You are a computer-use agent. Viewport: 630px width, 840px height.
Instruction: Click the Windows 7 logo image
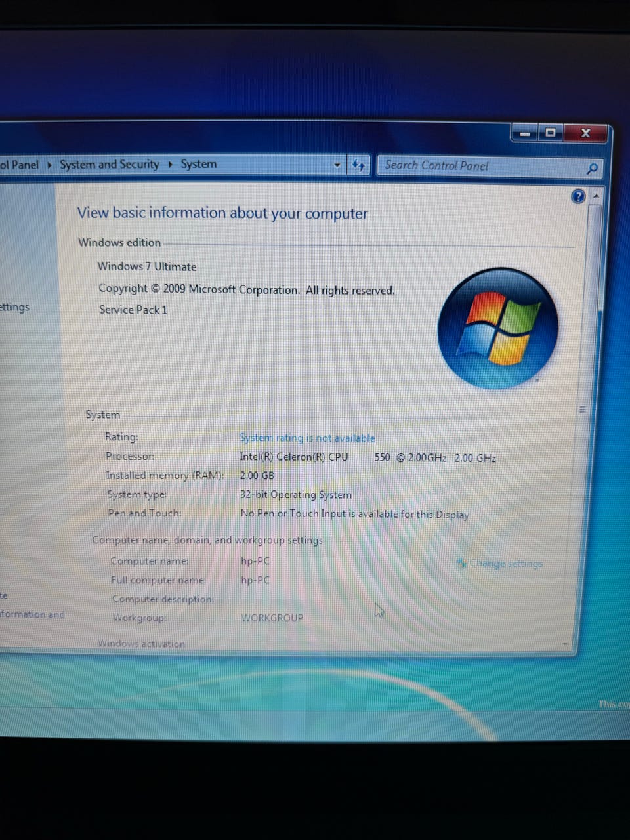pos(498,327)
